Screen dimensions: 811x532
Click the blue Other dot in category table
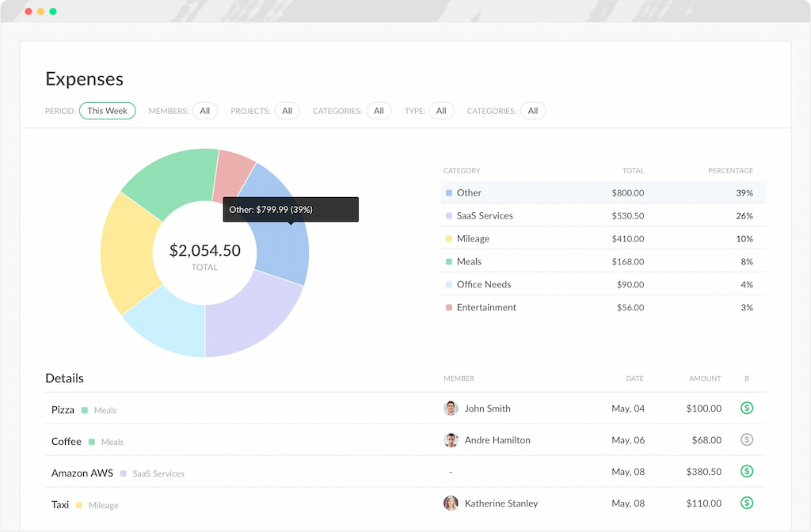pos(450,192)
